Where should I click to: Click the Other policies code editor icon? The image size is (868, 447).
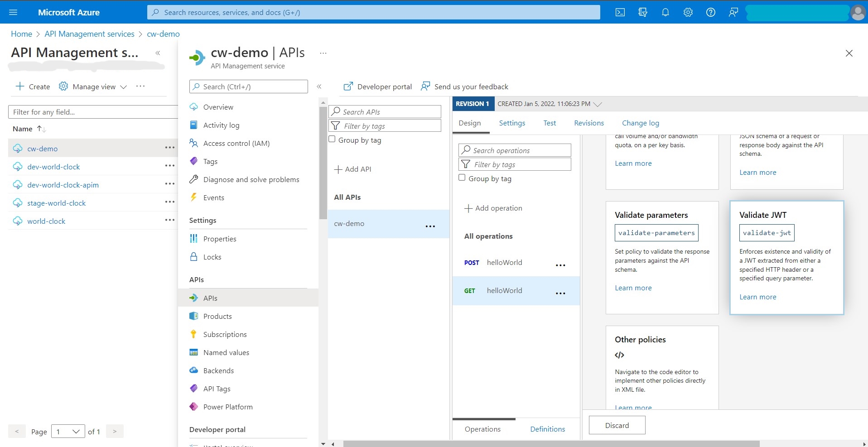[x=619, y=355]
